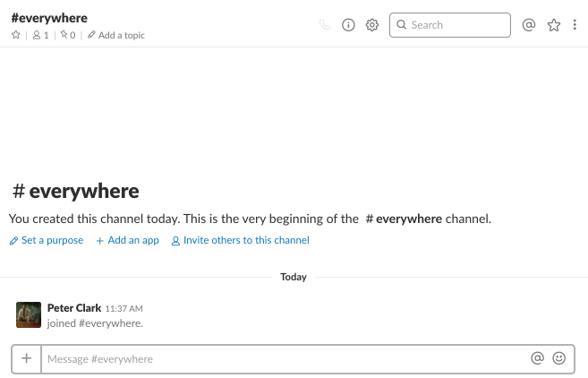Click Invite others to this channel
The height and width of the screenshot is (378, 588).
tap(241, 240)
